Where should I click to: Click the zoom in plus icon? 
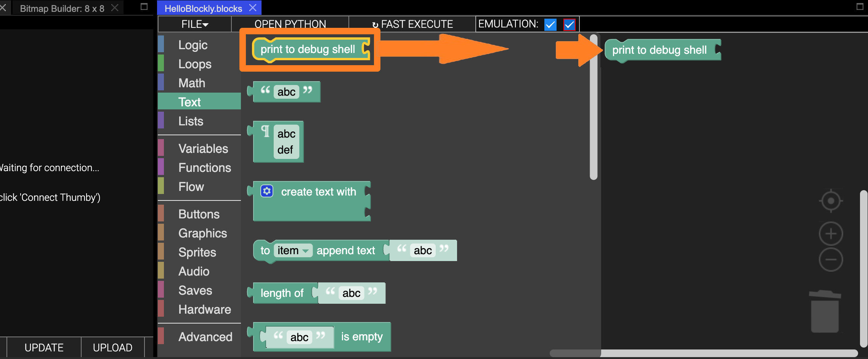point(831,234)
